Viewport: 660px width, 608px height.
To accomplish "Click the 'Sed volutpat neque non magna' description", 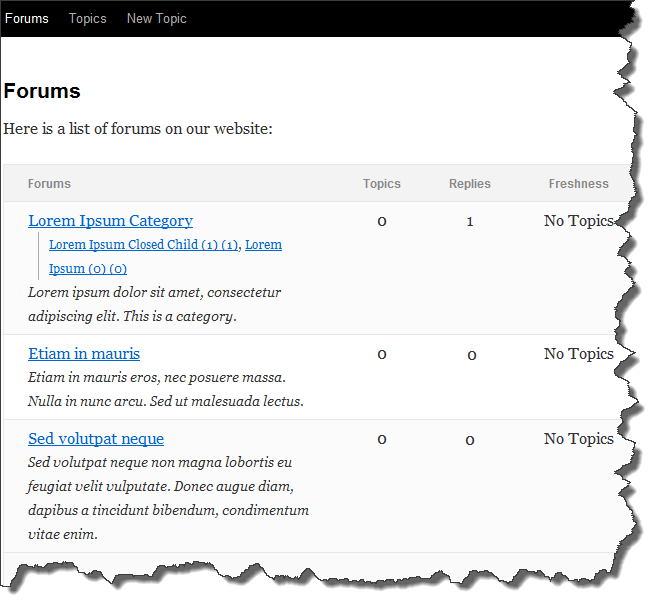I will [x=168, y=499].
